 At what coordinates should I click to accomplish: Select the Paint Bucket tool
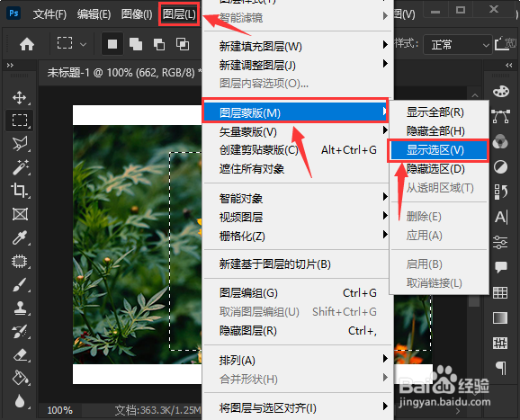(x=21, y=379)
